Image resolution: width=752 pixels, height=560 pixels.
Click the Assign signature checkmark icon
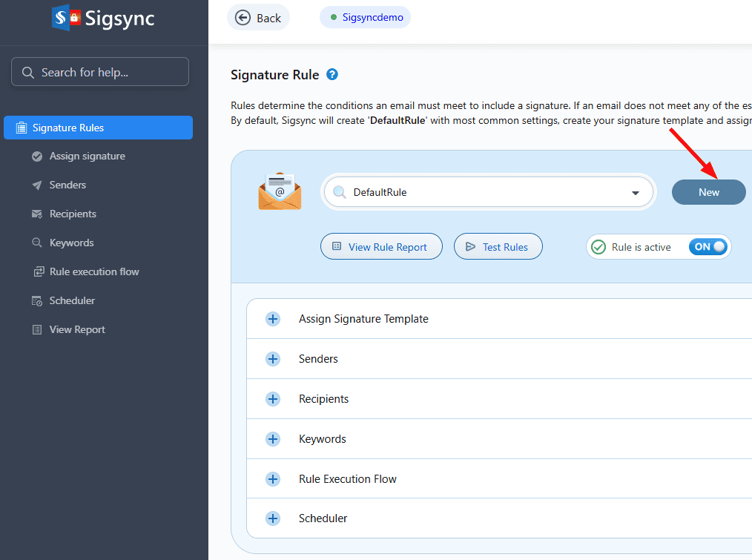coord(37,157)
